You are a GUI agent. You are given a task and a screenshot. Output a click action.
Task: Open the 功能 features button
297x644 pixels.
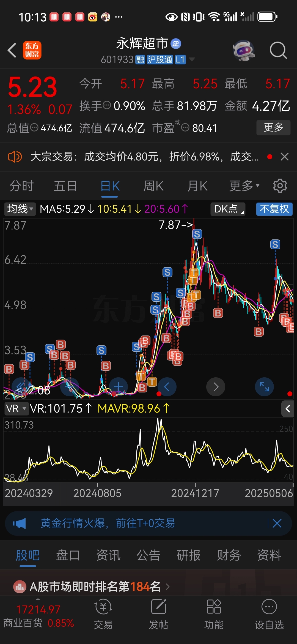coord(214,614)
